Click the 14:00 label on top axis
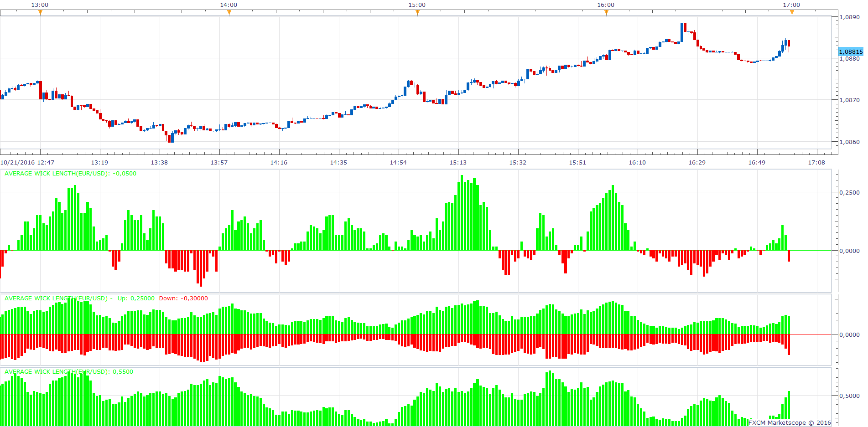 (229, 5)
